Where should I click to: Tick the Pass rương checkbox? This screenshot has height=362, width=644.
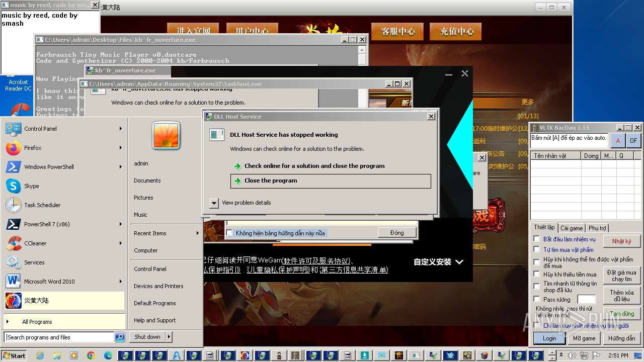click(537, 299)
